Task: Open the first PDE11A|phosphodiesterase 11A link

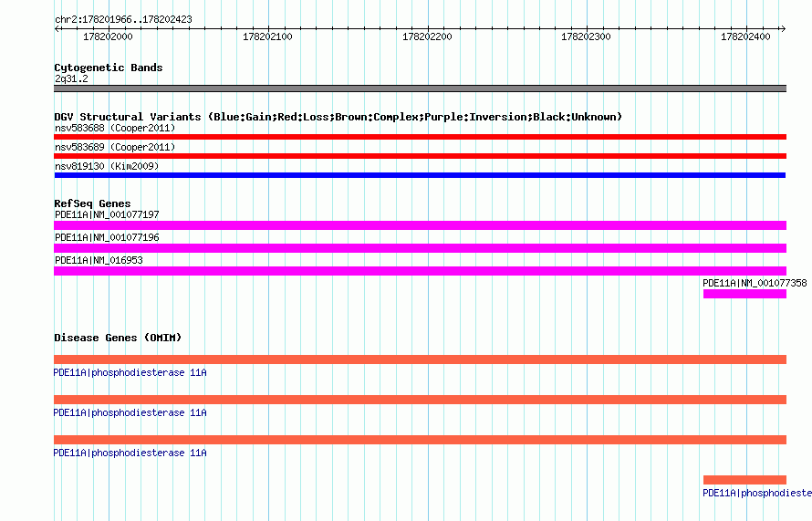Action: click(130, 372)
